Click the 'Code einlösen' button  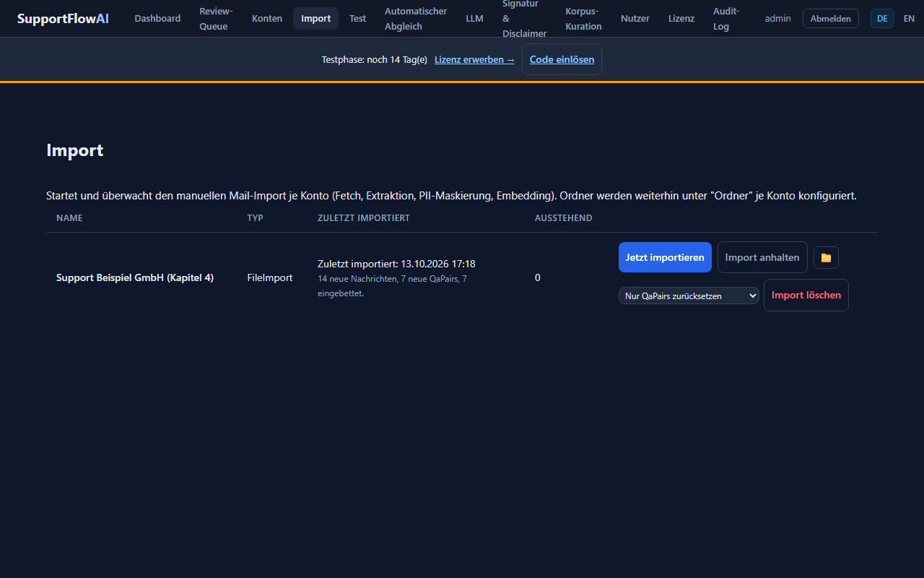pos(562,59)
